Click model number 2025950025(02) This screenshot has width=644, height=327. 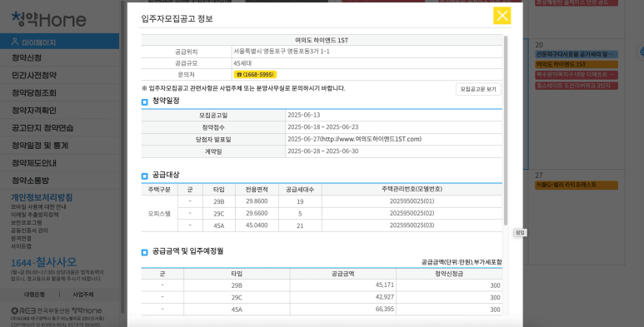point(412,213)
